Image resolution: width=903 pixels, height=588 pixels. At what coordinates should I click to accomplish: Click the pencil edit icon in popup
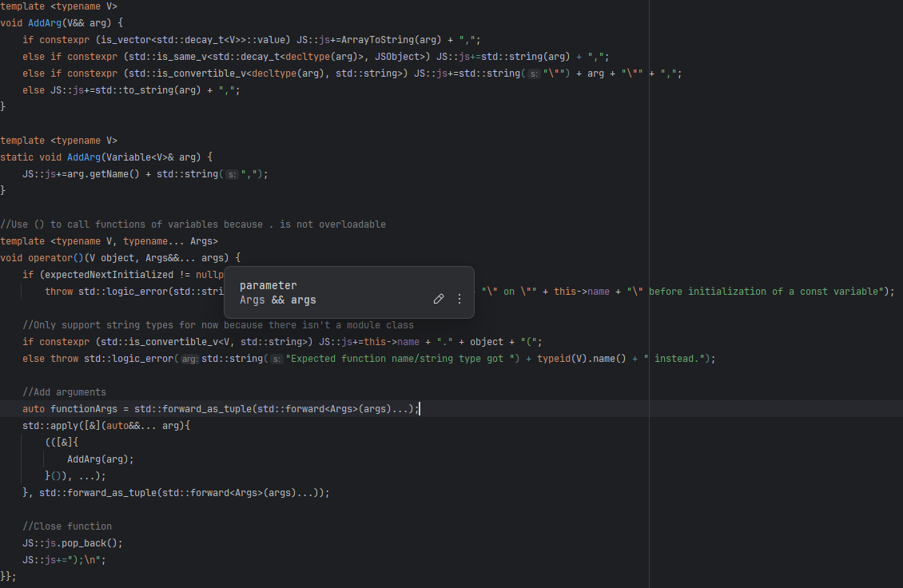point(438,299)
